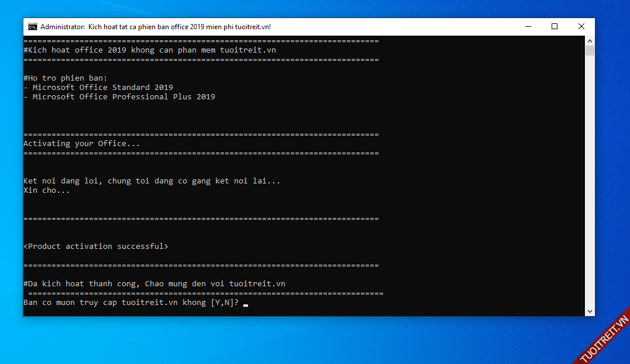The height and width of the screenshot is (364, 630).
Task: Click the '#Ho tro phien ban:' heading
Action: [65, 78]
